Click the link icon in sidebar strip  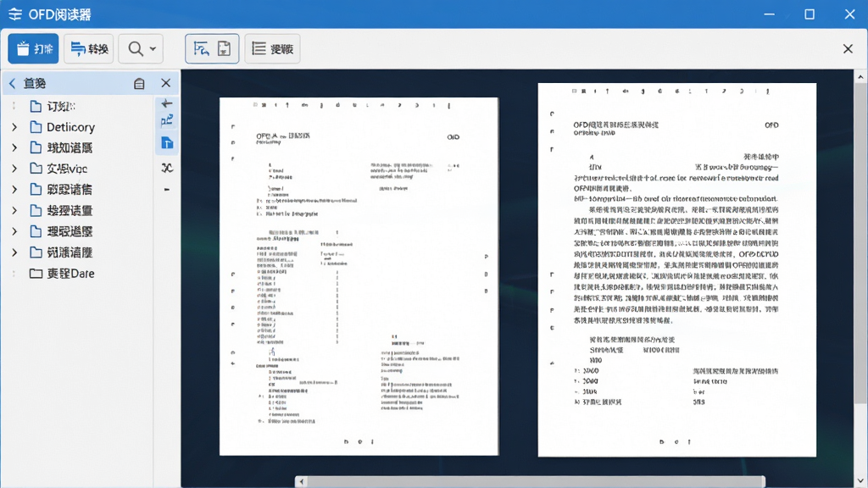pos(167,168)
